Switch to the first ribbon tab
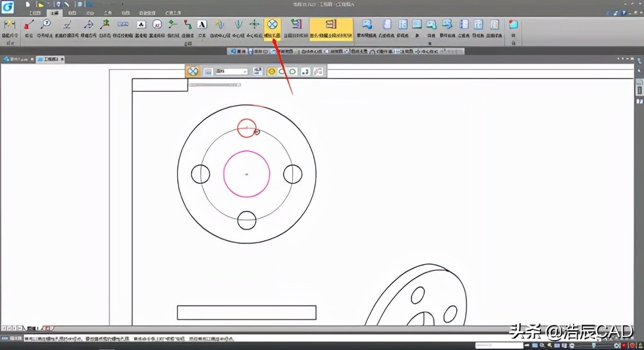The height and width of the screenshot is (350, 644). tap(35, 12)
